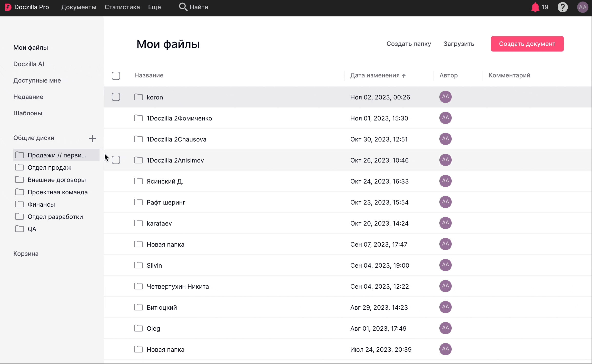Viewport: 592px width, 364px height.
Task: Check the 1Doczilla 2Anisimov row checkbox
Action: click(116, 160)
